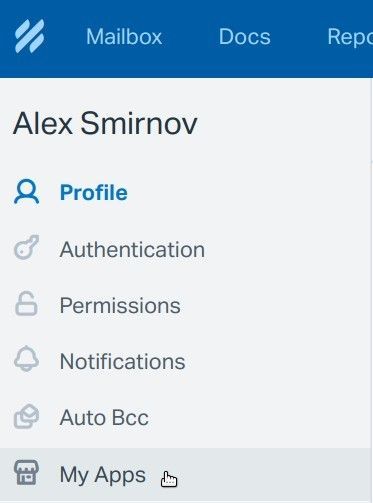This screenshot has height=503, width=373.
Task: Click the Profile person icon
Action: pyautogui.click(x=26, y=192)
